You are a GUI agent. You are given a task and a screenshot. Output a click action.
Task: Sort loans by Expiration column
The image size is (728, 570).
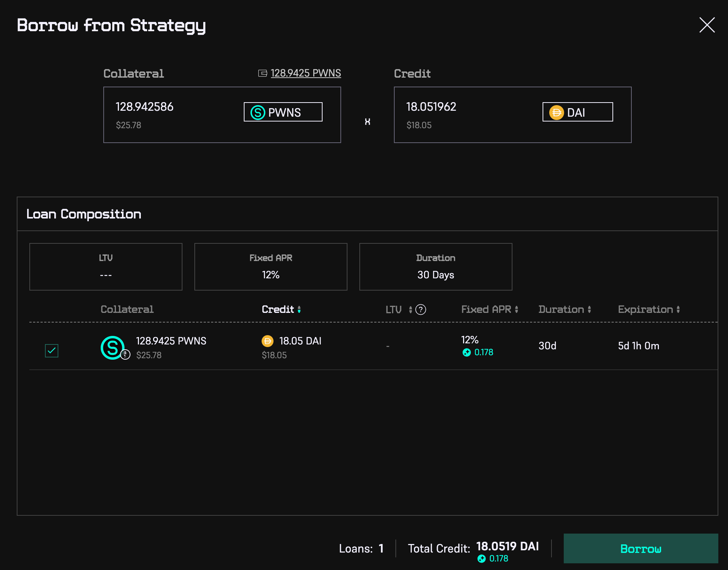648,310
